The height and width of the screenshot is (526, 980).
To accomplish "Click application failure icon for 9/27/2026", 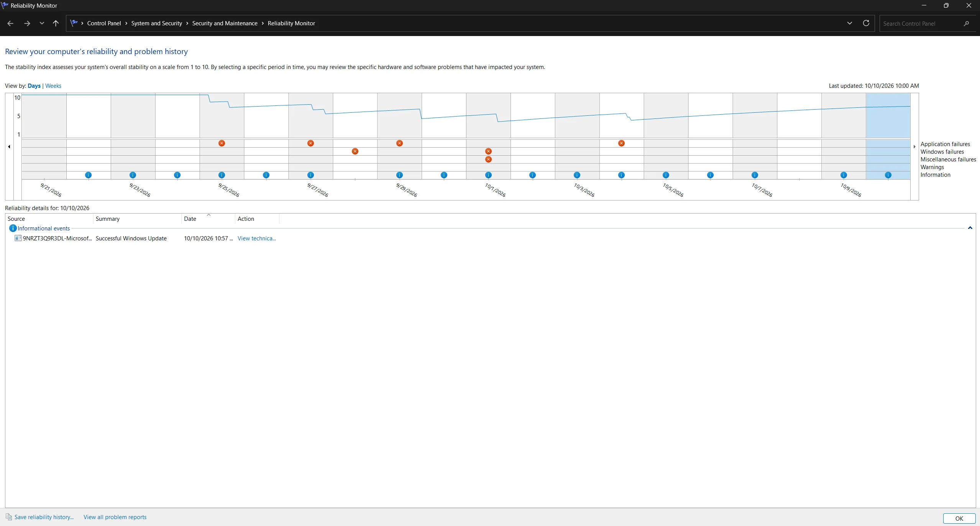I will [310, 143].
